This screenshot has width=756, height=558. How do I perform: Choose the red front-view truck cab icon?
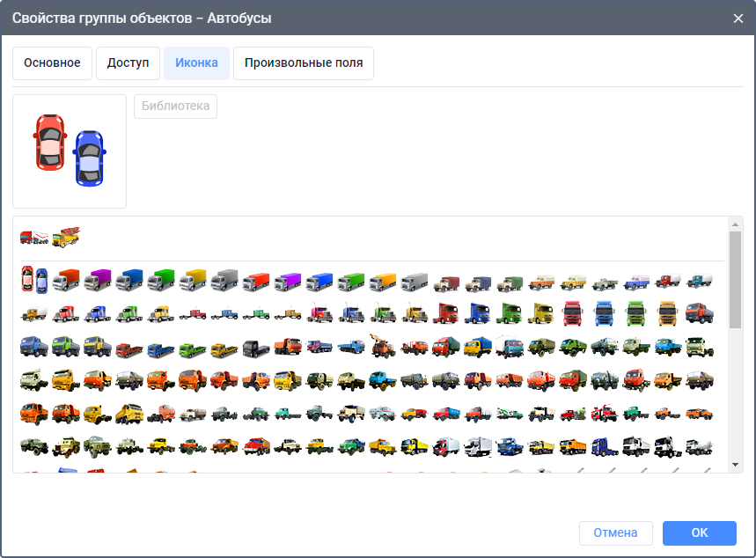[573, 313]
